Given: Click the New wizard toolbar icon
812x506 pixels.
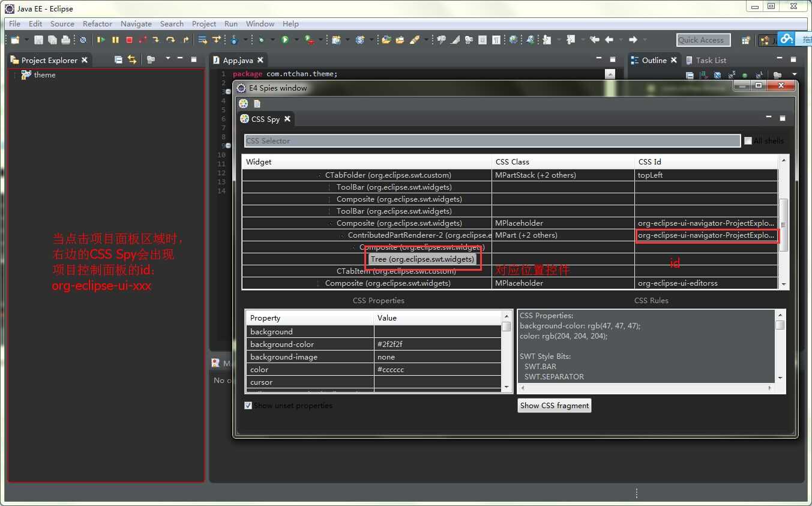Looking at the screenshot, I should tap(14, 40).
